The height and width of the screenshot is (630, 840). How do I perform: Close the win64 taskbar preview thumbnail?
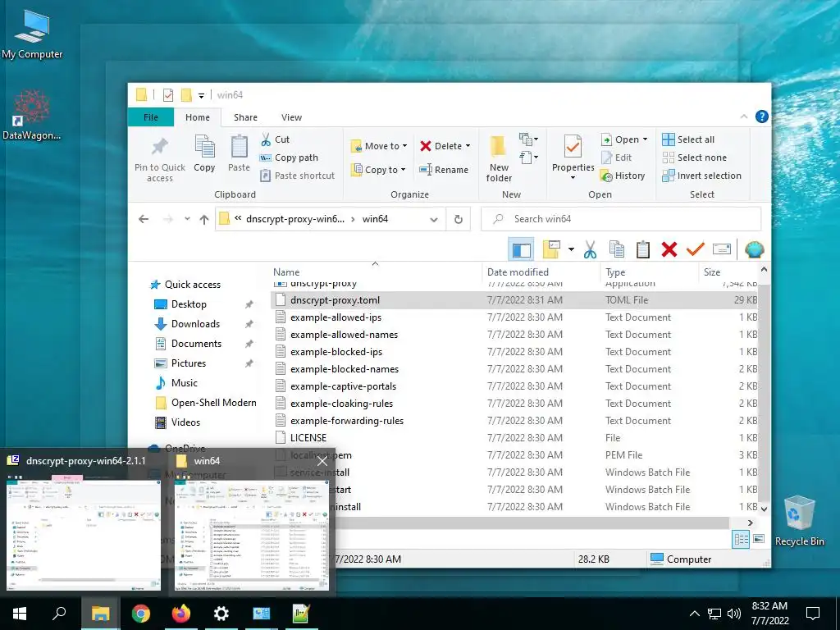tap(322, 461)
